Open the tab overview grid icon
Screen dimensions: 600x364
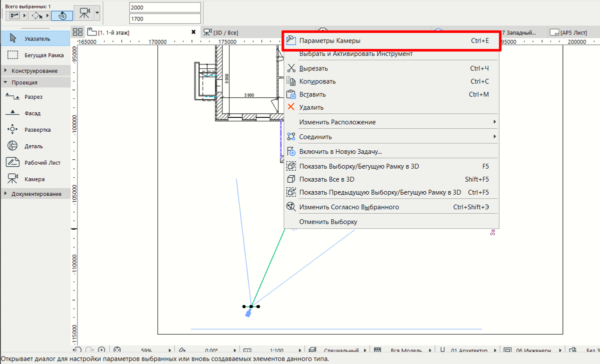77,32
